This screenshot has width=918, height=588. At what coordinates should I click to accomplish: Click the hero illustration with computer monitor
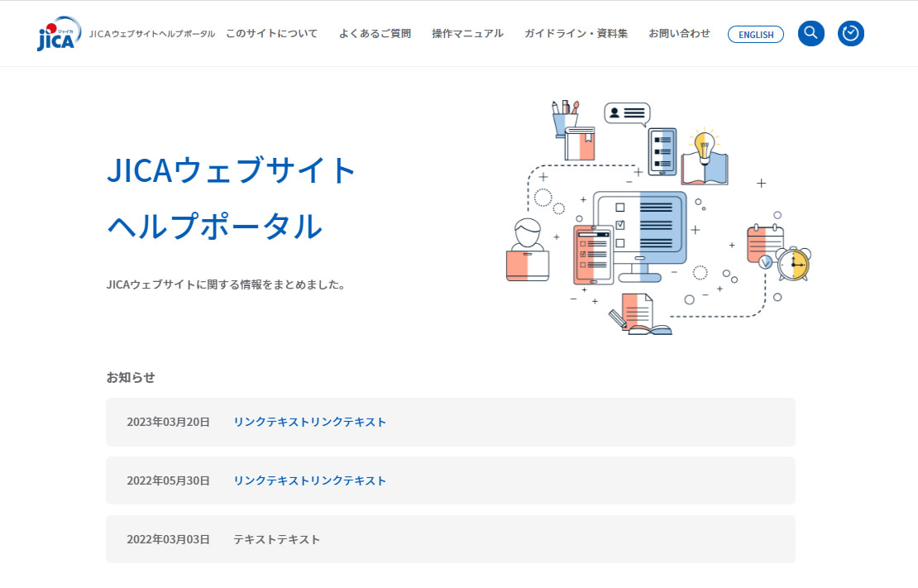[x=658, y=217]
